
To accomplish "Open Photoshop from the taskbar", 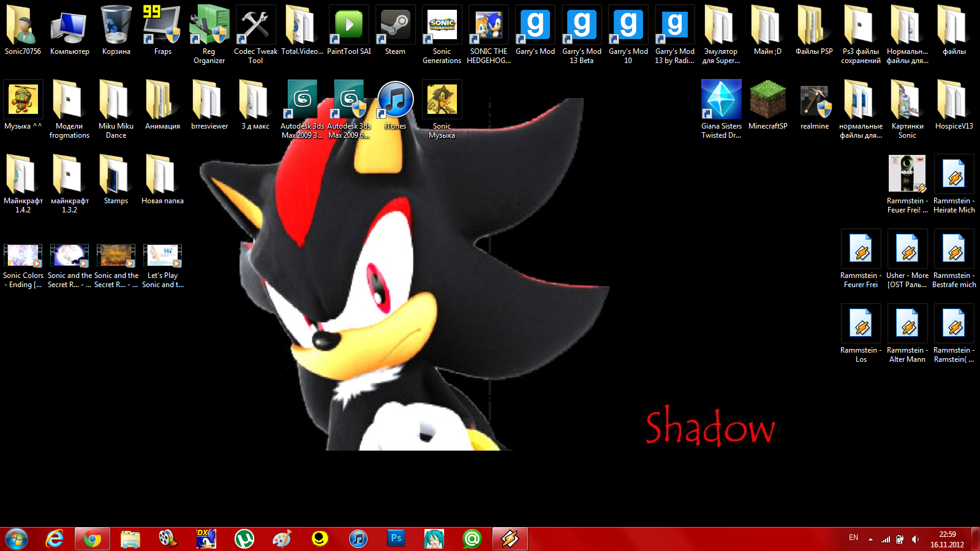I will pos(396,539).
